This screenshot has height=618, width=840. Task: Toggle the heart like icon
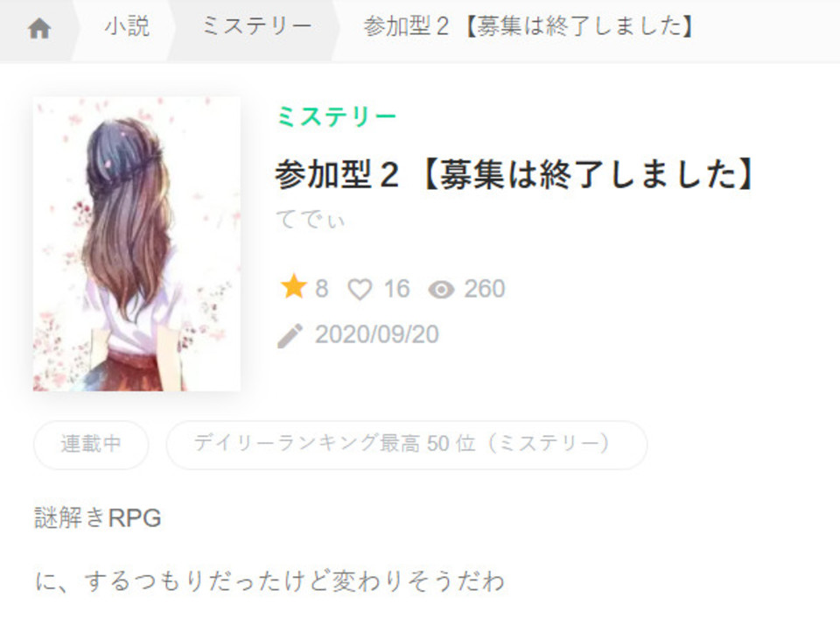[x=360, y=290]
